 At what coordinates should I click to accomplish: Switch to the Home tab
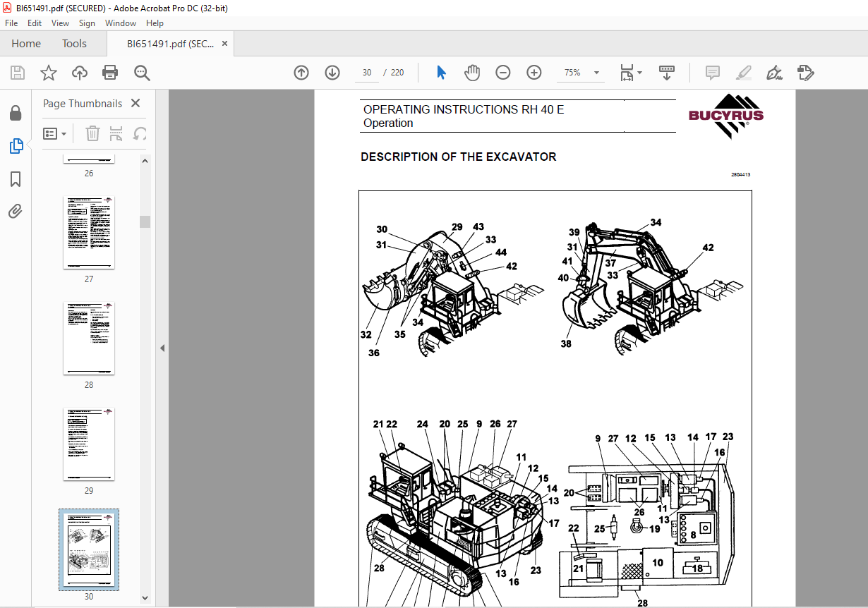26,44
